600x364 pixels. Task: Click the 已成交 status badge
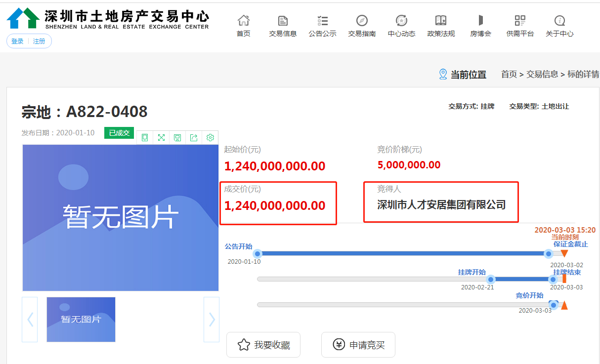(119, 133)
